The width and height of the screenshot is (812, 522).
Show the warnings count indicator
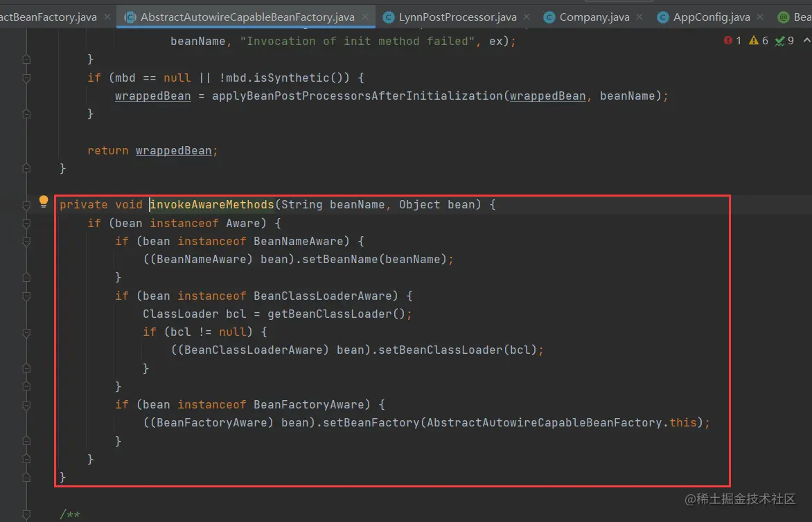coord(759,40)
